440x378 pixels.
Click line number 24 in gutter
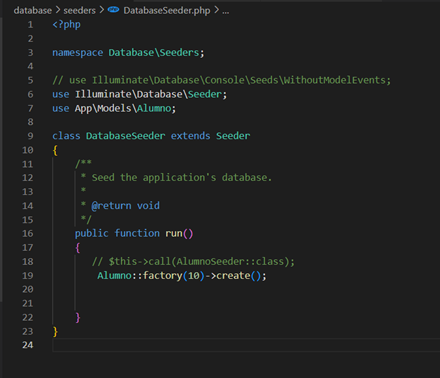click(28, 345)
